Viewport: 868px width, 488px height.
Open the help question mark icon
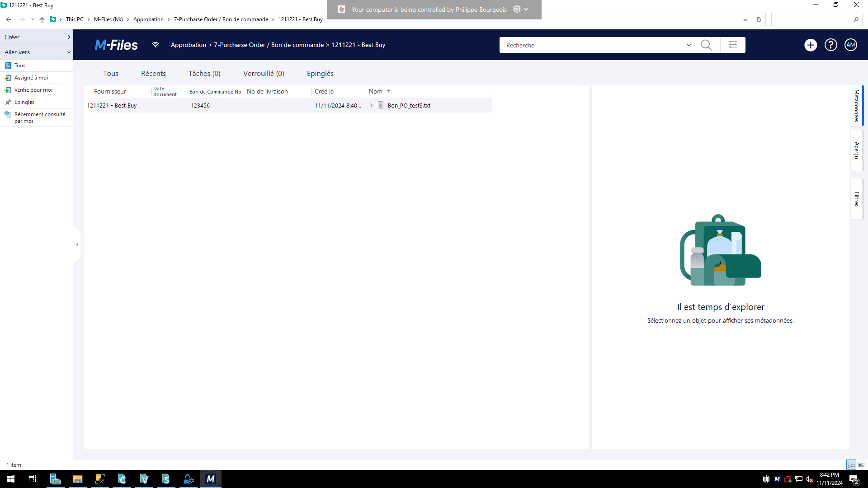(x=831, y=45)
